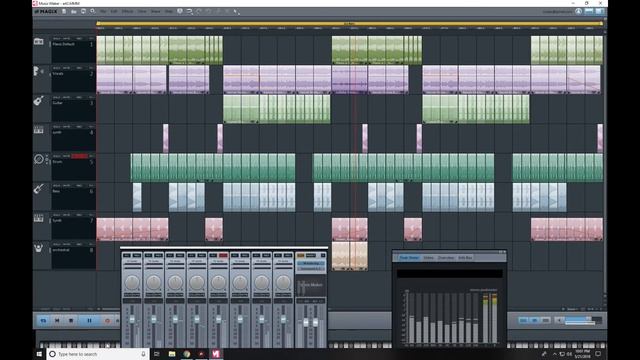Click the pan knob on mixer channel 3
Viewport: 640px width, 360px height.
(x=175, y=282)
